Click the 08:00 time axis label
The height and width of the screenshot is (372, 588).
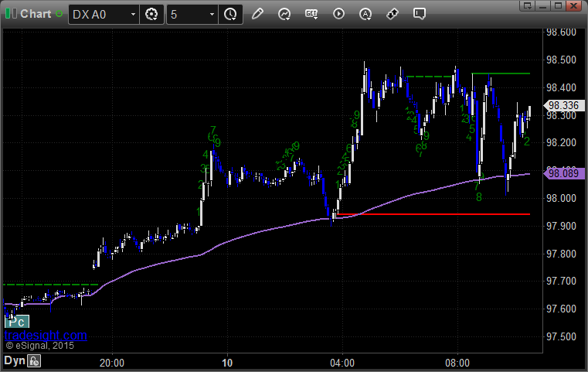pos(457,363)
